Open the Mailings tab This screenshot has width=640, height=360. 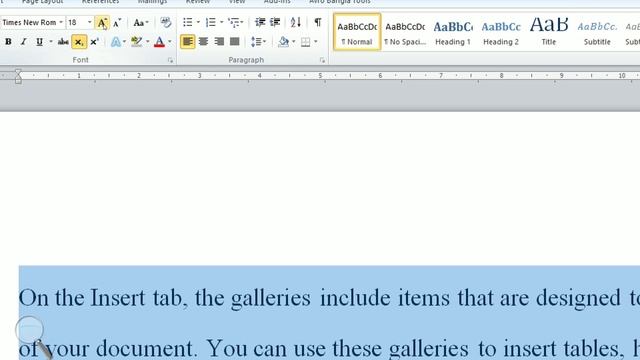(x=152, y=2)
